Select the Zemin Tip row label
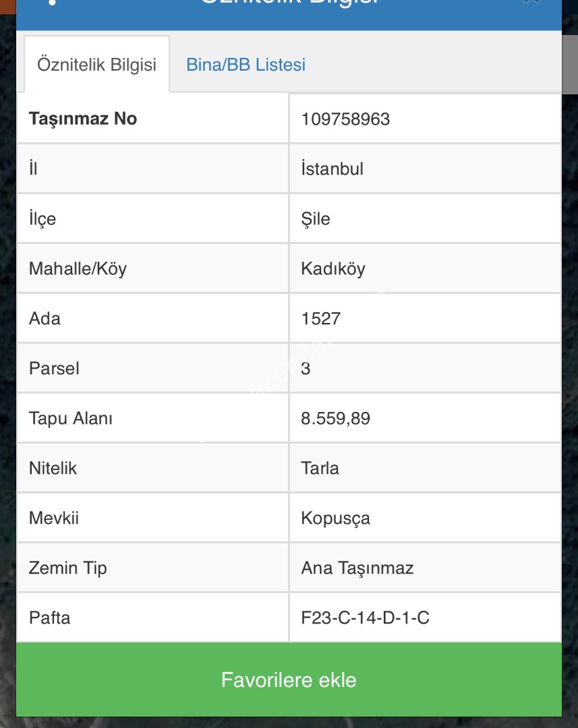The width and height of the screenshot is (578, 728). pyautogui.click(x=68, y=568)
